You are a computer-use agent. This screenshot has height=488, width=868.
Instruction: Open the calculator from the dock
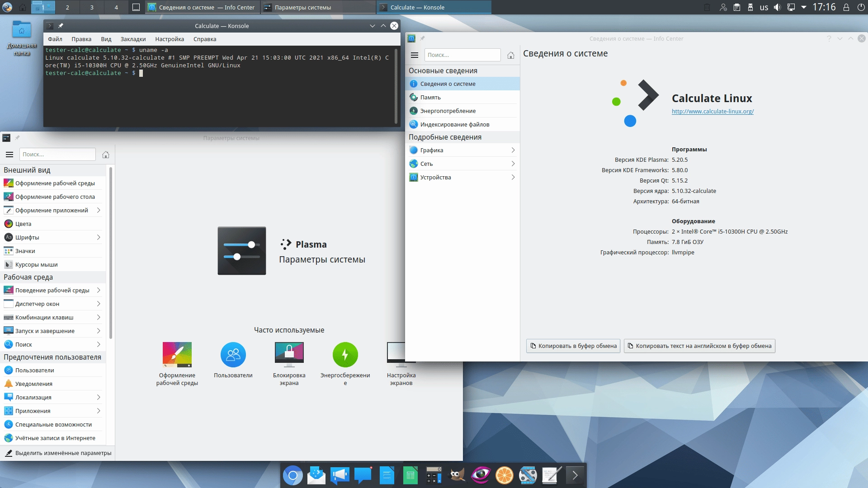(x=434, y=475)
